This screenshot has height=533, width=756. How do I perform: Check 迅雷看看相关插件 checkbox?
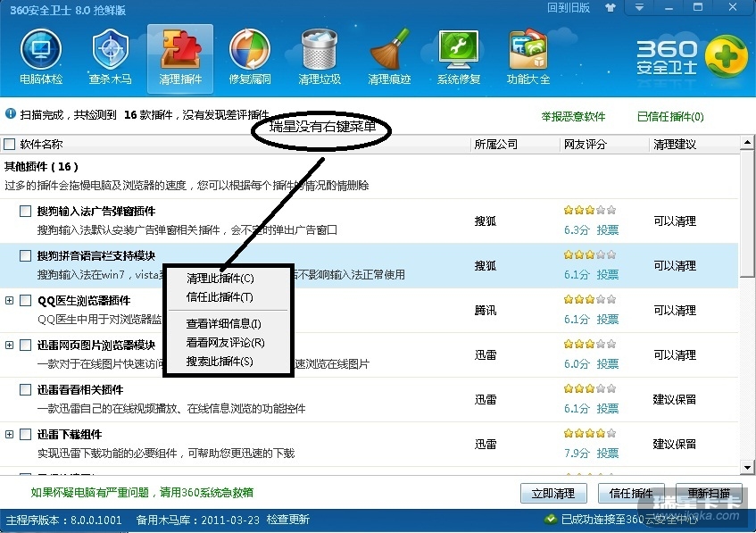[25, 390]
